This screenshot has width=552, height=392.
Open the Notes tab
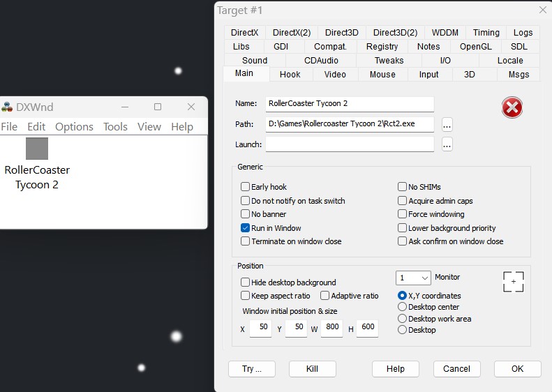tap(428, 47)
